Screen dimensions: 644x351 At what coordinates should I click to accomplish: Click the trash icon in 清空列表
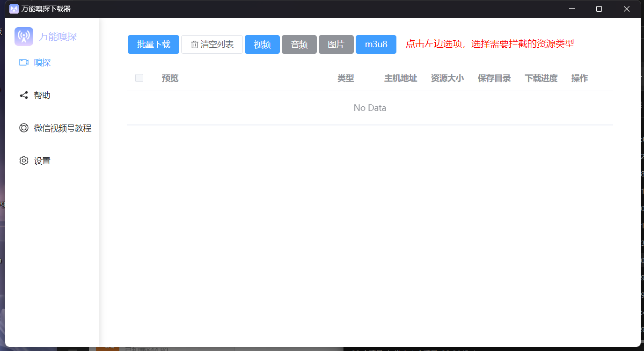click(x=195, y=44)
